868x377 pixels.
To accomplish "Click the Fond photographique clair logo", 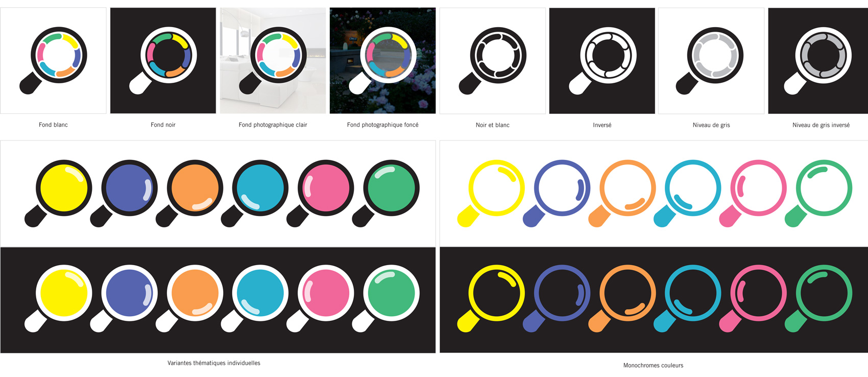I will coord(273,60).
